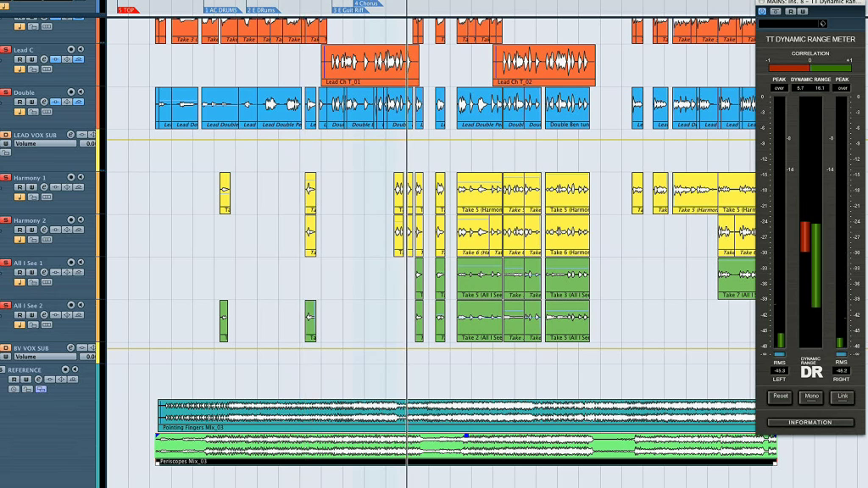Image resolution: width=868 pixels, height=488 pixels.
Task: Lock the Lead C track
Action: pos(33,69)
